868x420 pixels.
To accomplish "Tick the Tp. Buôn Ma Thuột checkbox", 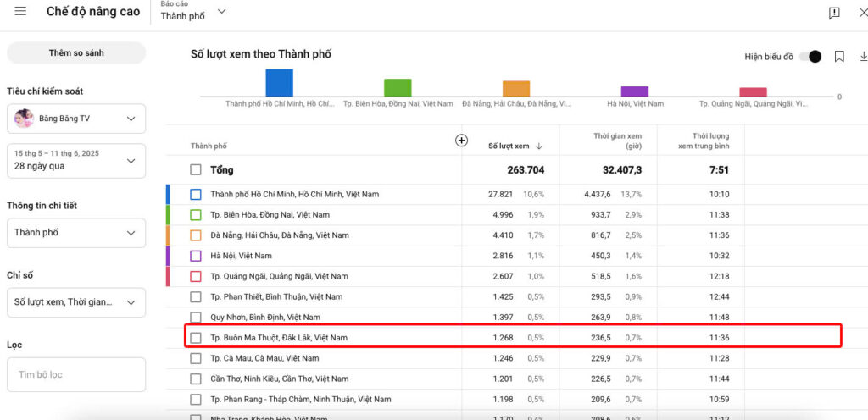I will coord(196,338).
